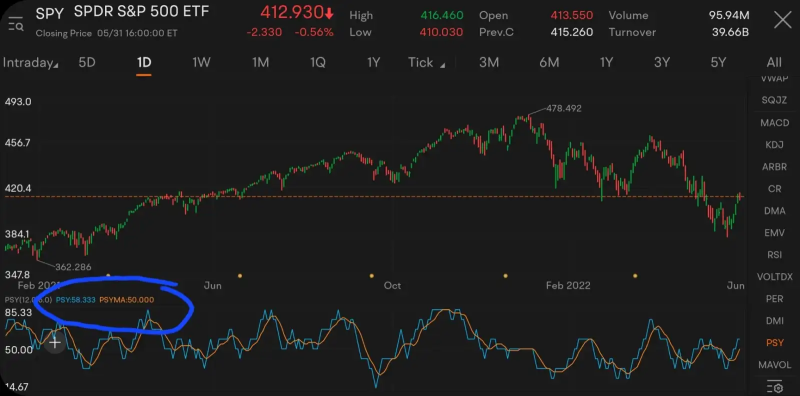Click the crosshair plus icon in PSY panel
This screenshot has height=396, width=800.
(55, 343)
